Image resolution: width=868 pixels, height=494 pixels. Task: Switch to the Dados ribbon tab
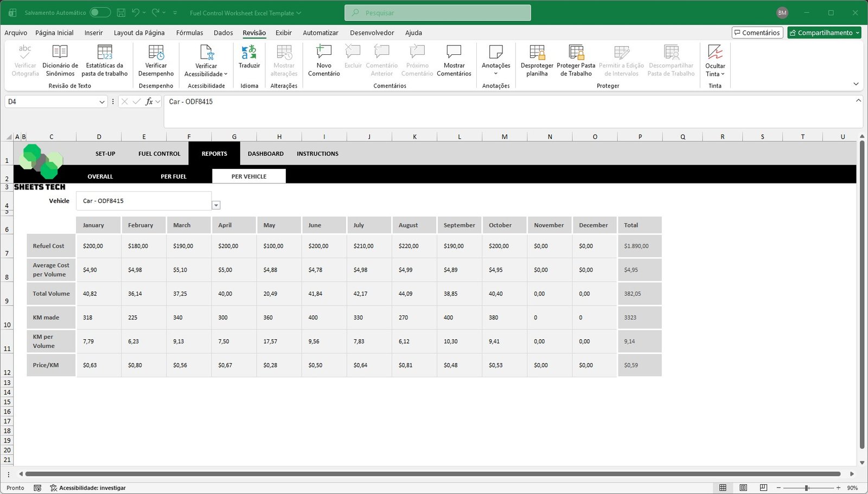coord(223,33)
